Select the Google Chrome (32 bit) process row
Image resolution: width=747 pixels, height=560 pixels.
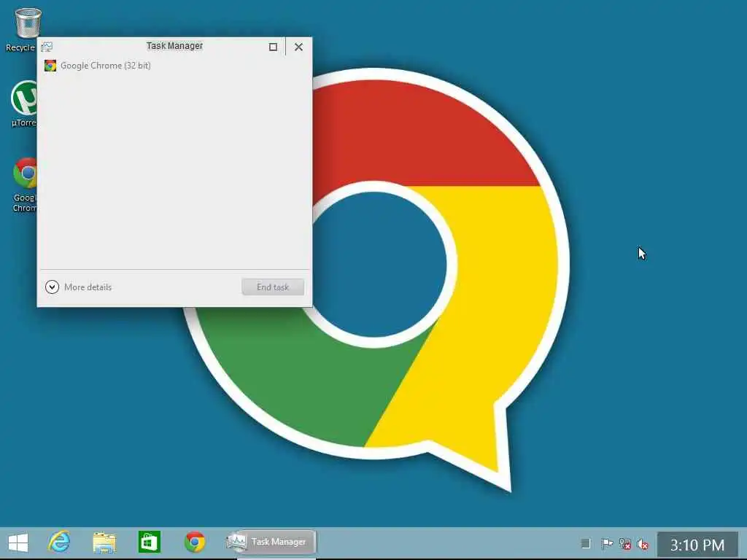(x=174, y=66)
